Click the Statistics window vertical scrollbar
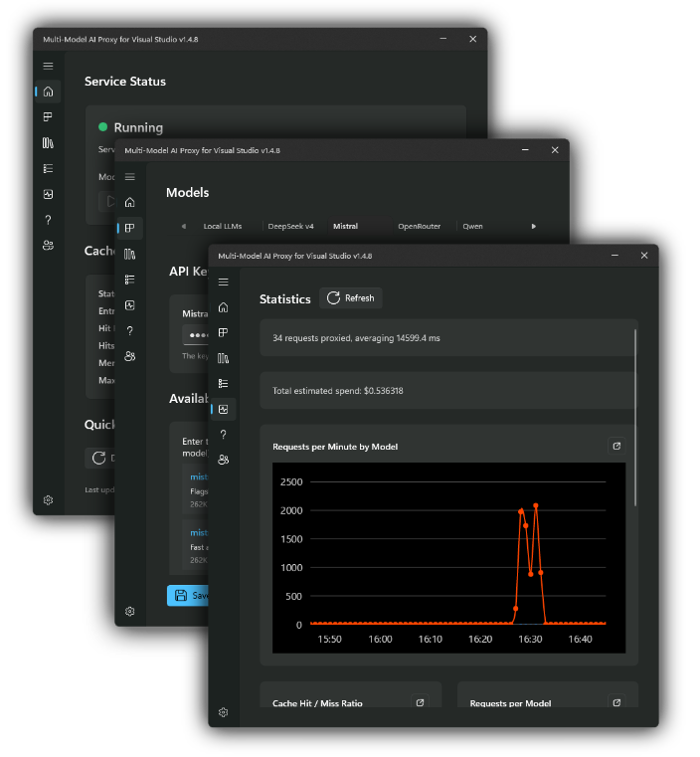 pos(635,418)
